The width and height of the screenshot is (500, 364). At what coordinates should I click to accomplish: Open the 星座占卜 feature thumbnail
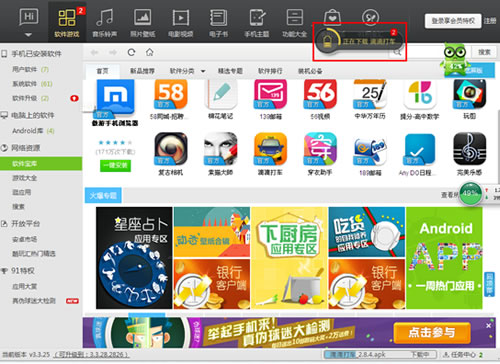134,258
